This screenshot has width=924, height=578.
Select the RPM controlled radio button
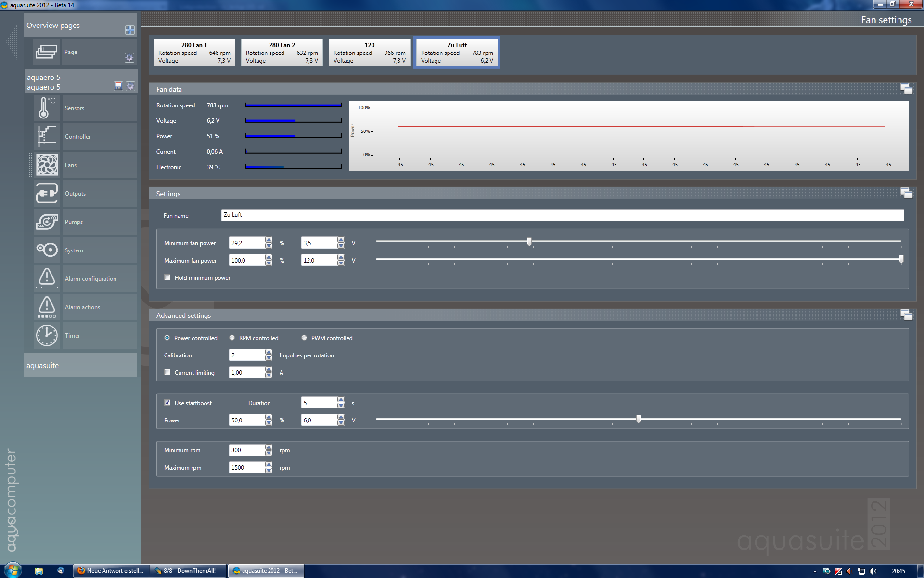(x=232, y=338)
